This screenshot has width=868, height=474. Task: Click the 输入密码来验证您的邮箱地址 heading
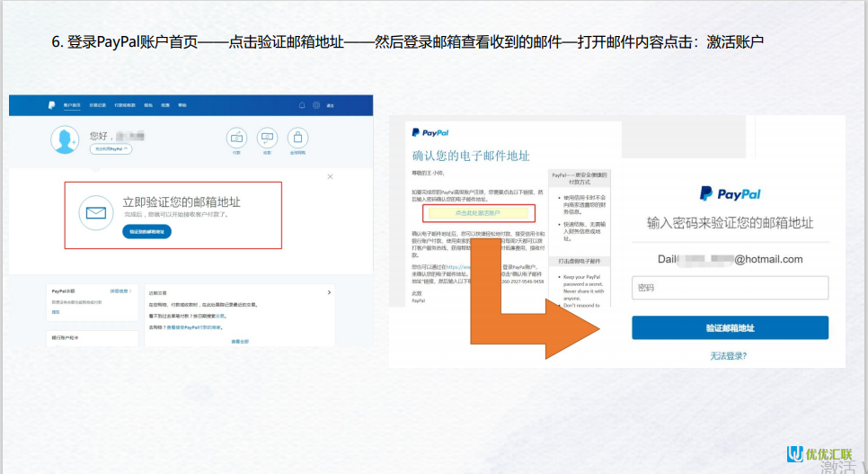click(x=731, y=223)
